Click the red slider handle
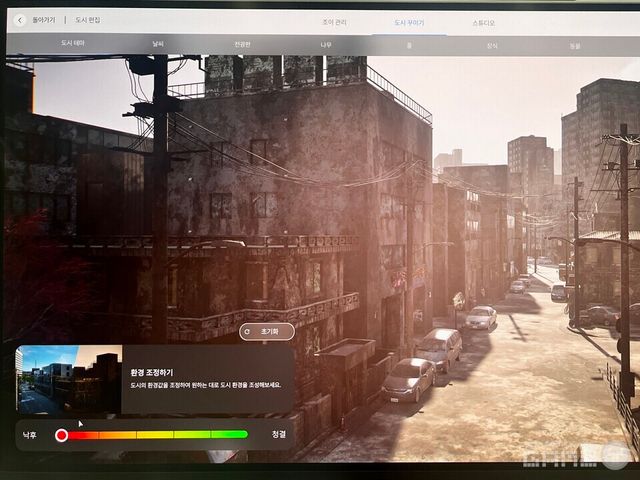 (x=62, y=435)
